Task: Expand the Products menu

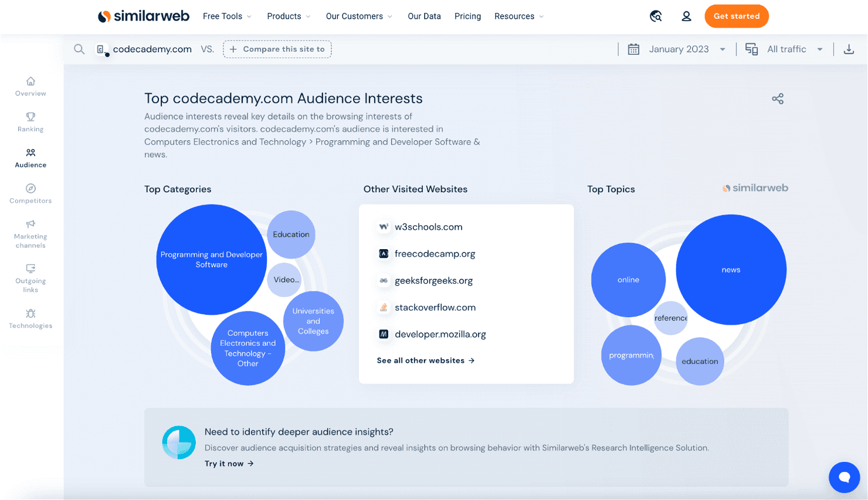Action: click(x=289, y=16)
